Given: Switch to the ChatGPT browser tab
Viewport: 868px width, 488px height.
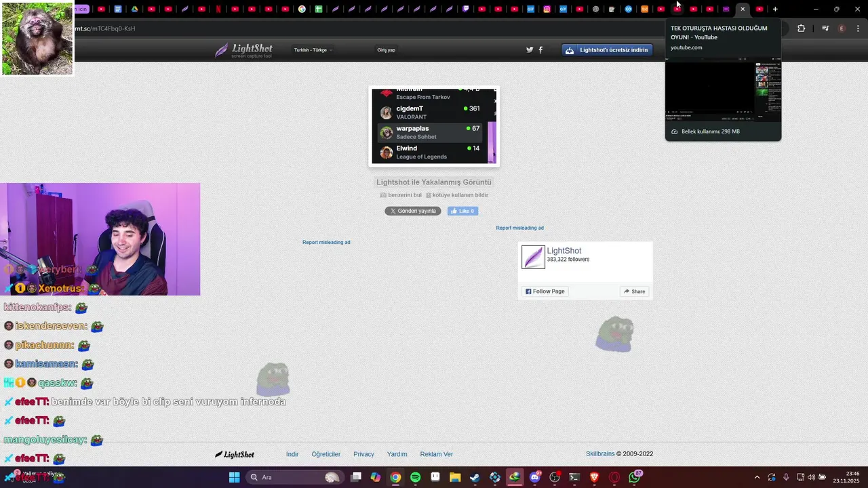Looking at the screenshot, I should tap(595, 9).
